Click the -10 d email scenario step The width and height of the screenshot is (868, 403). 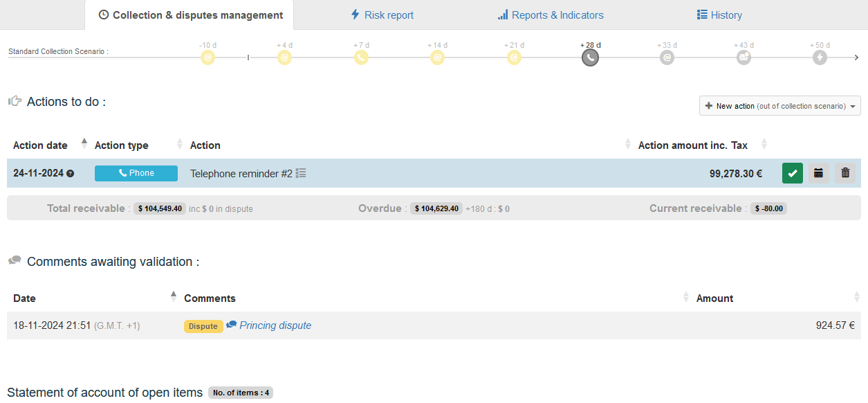pyautogui.click(x=208, y=57)
